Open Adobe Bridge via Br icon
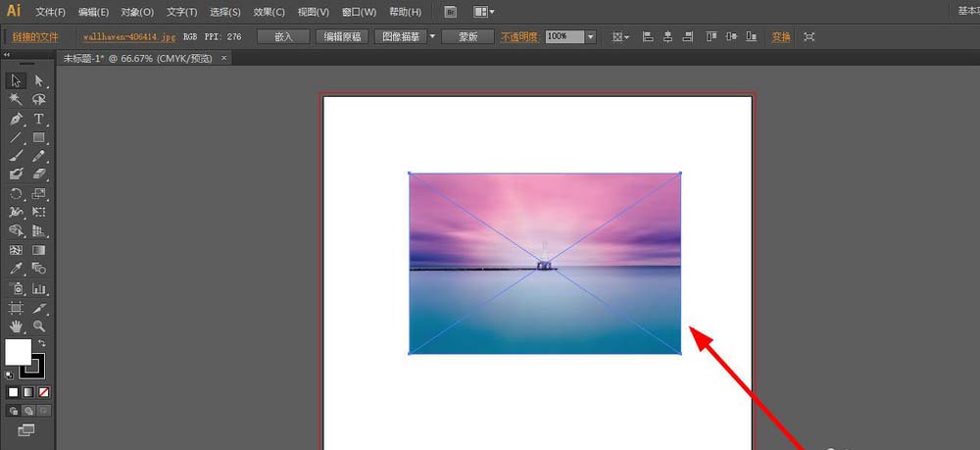 [x=450, y=12]
